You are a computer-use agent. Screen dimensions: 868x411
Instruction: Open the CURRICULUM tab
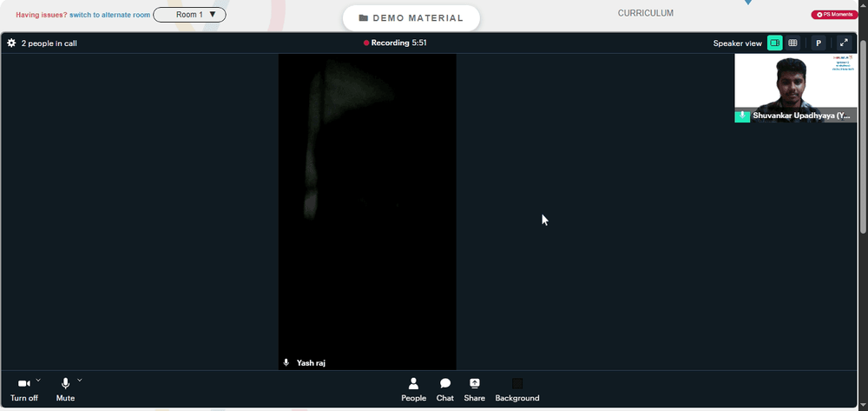[x=646, y=13]
